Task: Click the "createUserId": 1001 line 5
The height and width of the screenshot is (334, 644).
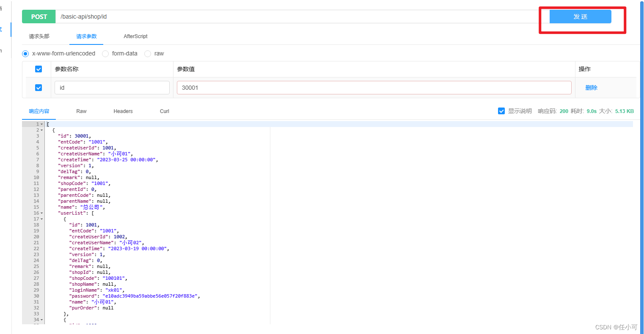Action: pyautogui.click(x=87, y=148)
